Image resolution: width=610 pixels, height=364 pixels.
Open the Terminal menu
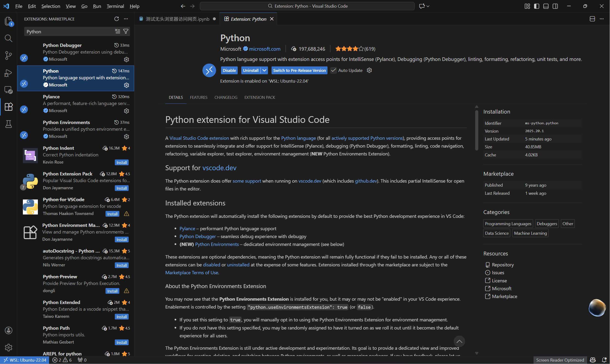pos(115,6)
